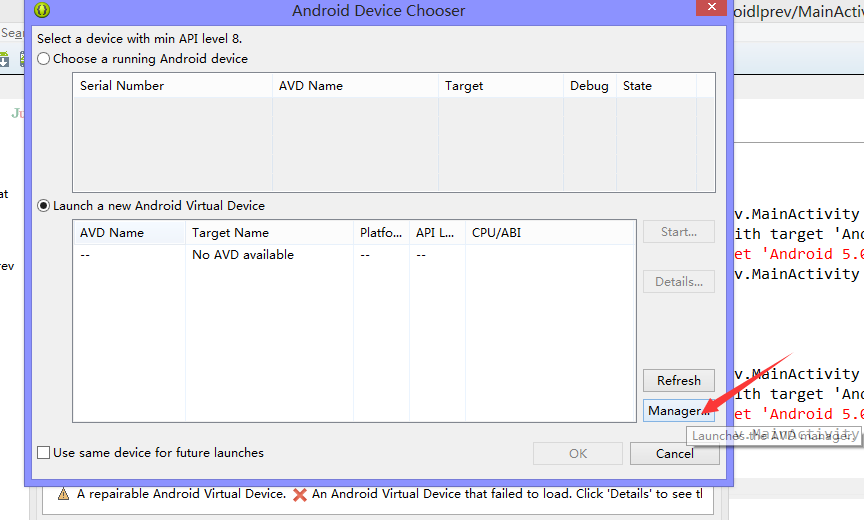This screenshot has height=520, width=864.
Task: Click the disabled Start... button
Action: (678, 232)
